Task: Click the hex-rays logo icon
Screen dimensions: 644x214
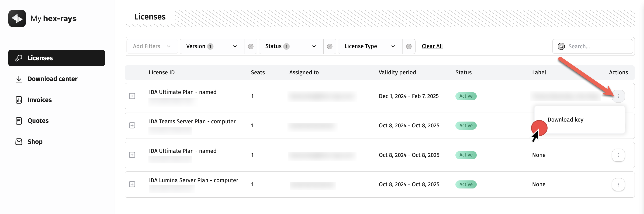Action: click(x=17, y=19)
